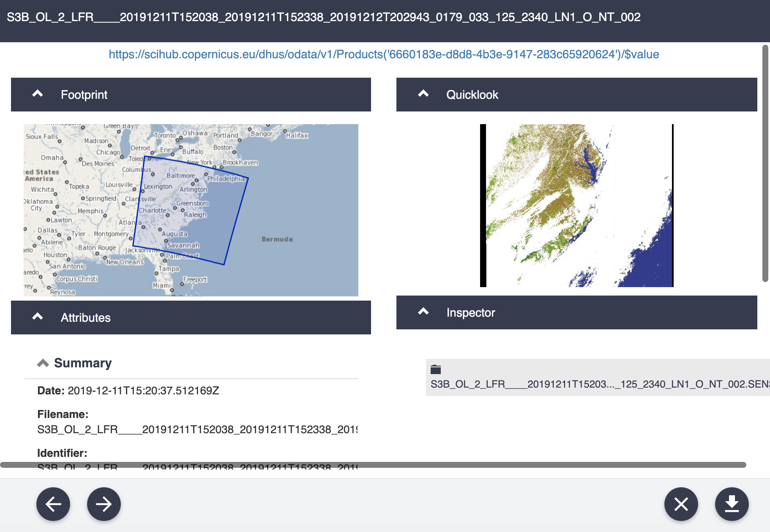Open the scihub.copernicus.eu product URL link
The image size is (770, 532).
coord(384,54)
